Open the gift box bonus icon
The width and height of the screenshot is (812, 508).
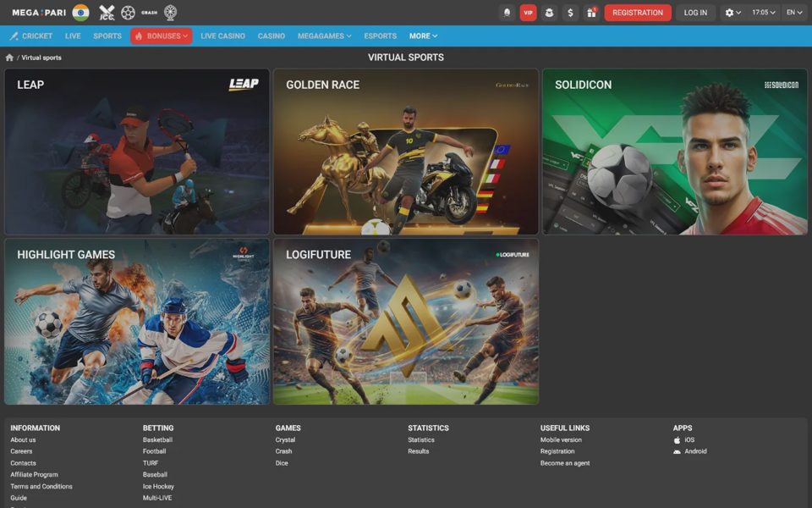(x=591, y=13)
